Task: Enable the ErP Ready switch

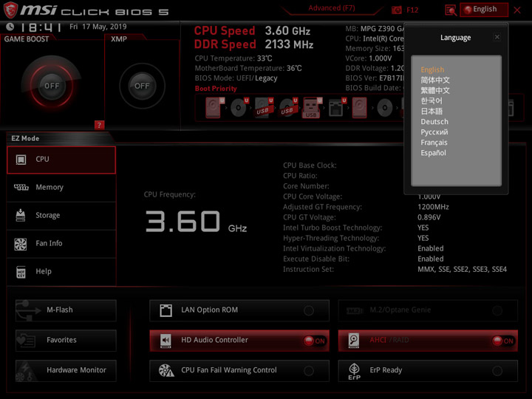Action: pyautogui.click(x=497, y=371)
